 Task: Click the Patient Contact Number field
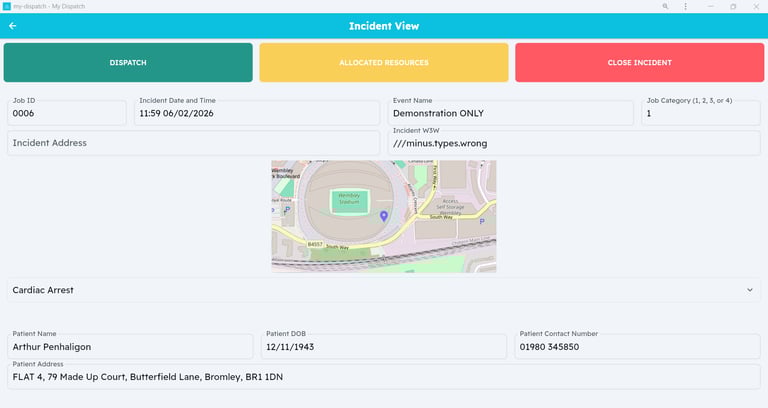tap(637, 347)
